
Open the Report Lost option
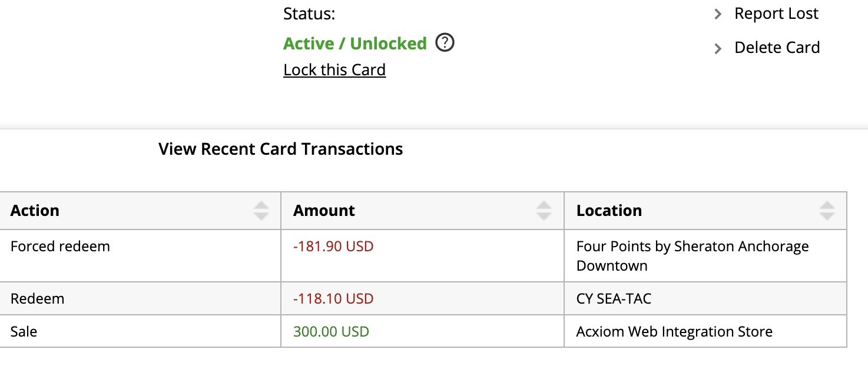coord(776,14)
